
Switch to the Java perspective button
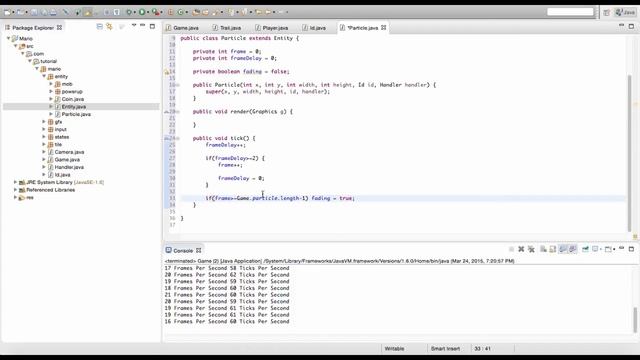(626, 13)
